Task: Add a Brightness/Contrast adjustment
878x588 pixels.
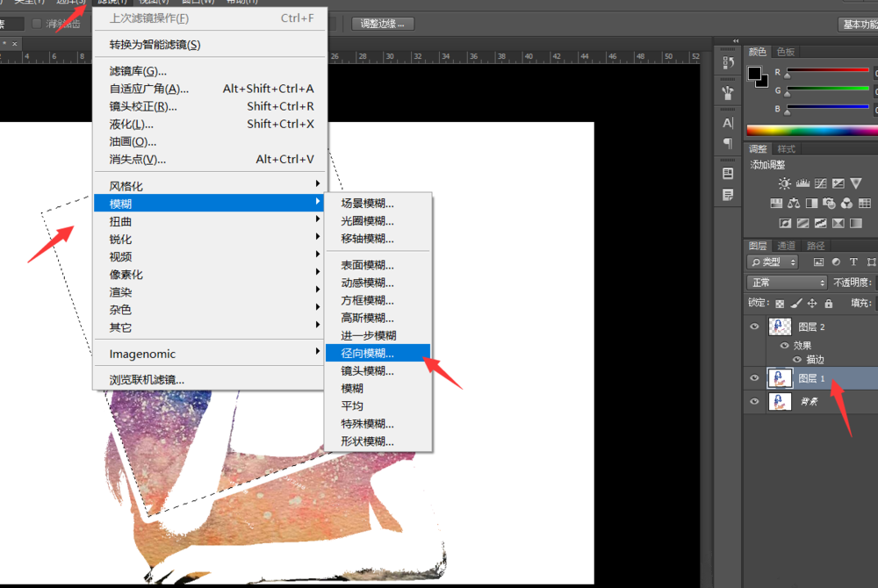Action: [x=785, y=183]
